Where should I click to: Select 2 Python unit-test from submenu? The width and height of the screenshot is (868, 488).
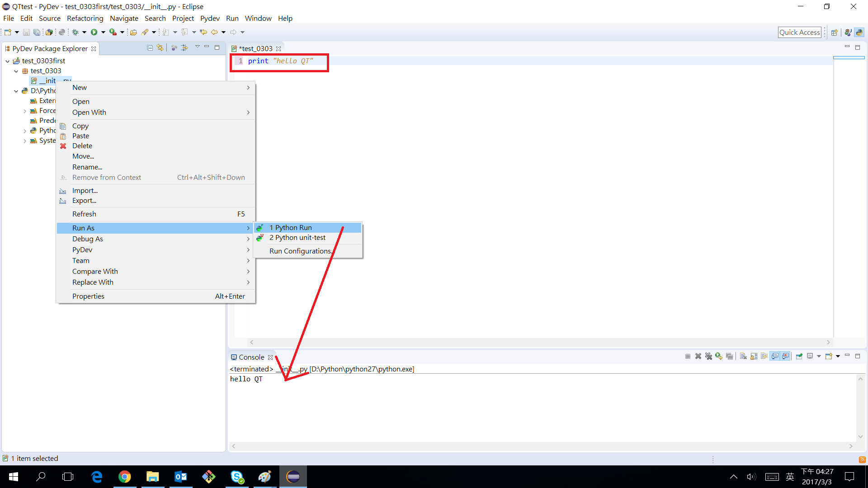tap(307, 238)
